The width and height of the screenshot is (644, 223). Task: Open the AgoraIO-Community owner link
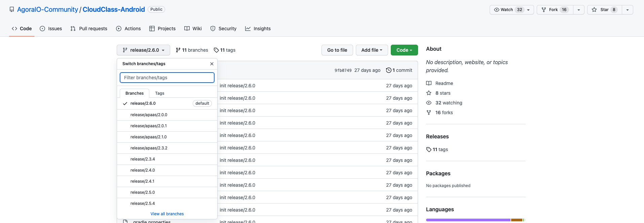pos(47,9)
